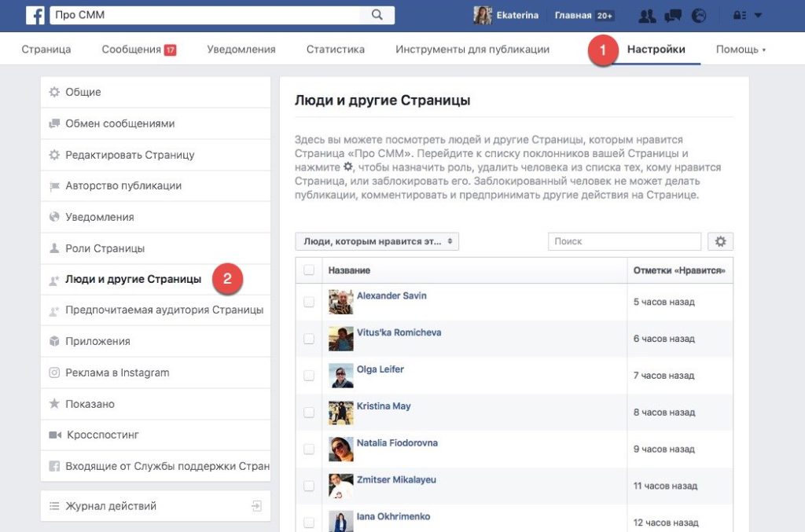
Task: Click inside the Поиск search field
Action: pos(623,241)
